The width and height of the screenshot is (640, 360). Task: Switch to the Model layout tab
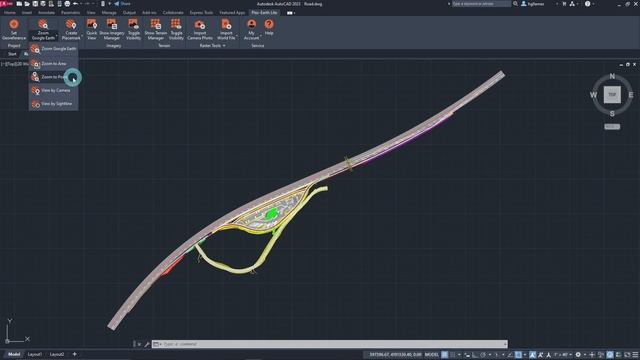tap(14, 354)
